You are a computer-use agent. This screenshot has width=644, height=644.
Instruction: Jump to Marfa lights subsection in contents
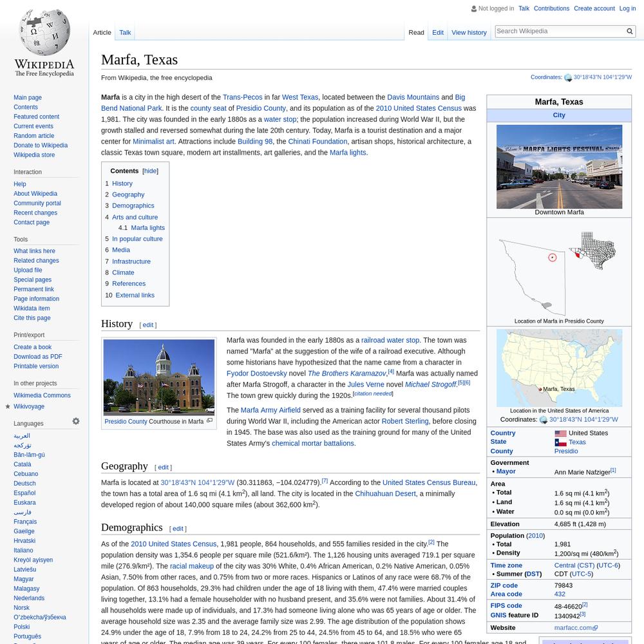point(147,228)
